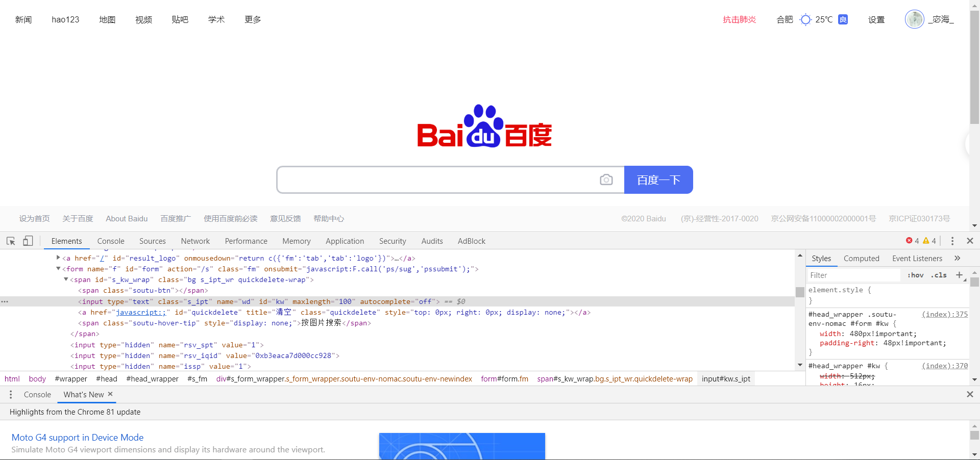This screenshot has width=980, height=460.
Task: Add a new style rule with plus icon
Action: [960, 275]
